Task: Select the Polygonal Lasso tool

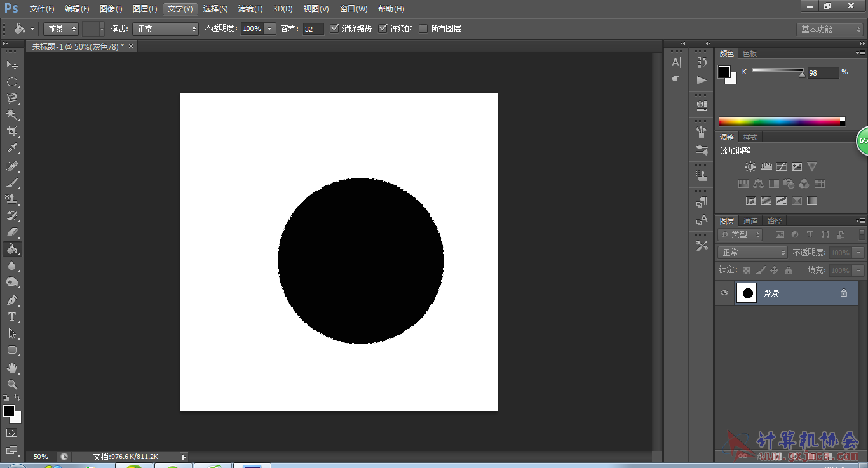Action: click(x=12, y=98)
